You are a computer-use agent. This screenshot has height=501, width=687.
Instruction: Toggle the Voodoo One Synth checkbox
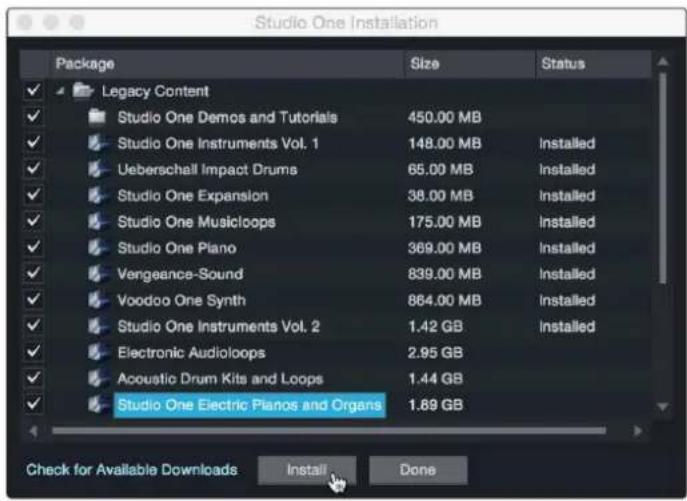click(x=33, y=300)
